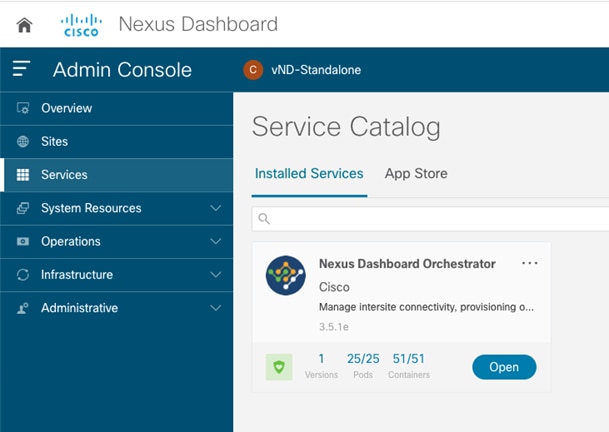Select the Services menu item
Image resolution: width=609 pixels, height=432 pixels.
click(117, 175)
